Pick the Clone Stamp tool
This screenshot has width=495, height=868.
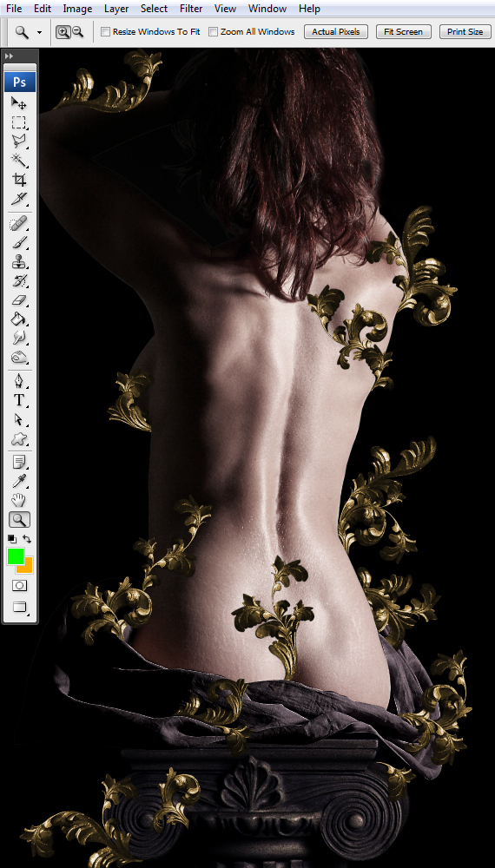(x=19, y=262)
